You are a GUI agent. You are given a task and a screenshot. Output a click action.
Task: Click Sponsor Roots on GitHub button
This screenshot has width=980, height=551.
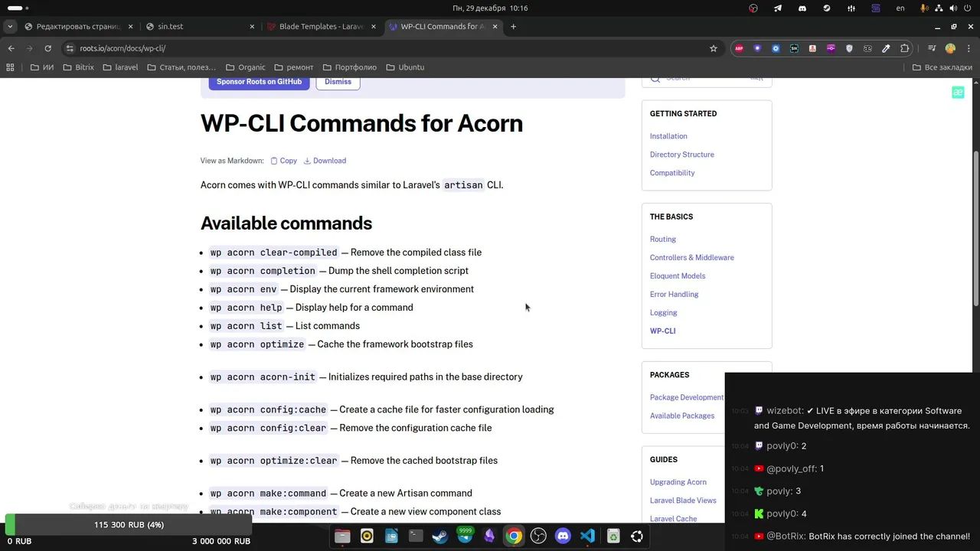click(x=259, y=82)
